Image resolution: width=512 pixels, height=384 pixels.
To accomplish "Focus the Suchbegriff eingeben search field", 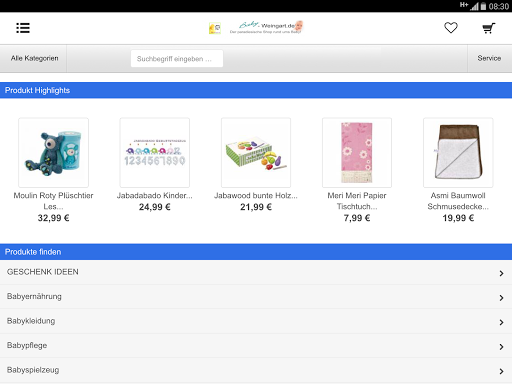I will point(177,59).
